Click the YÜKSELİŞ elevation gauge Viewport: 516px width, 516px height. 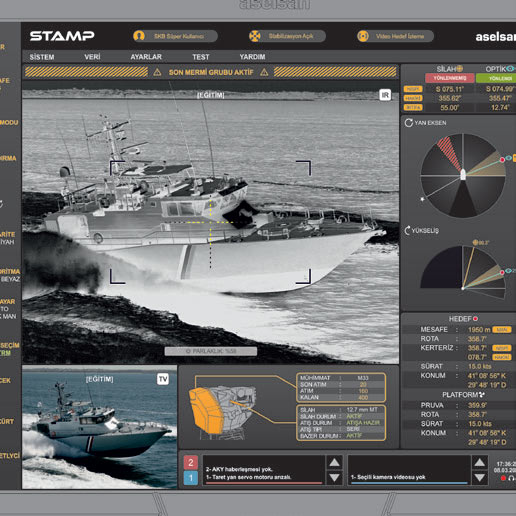[x=463, y=272]
